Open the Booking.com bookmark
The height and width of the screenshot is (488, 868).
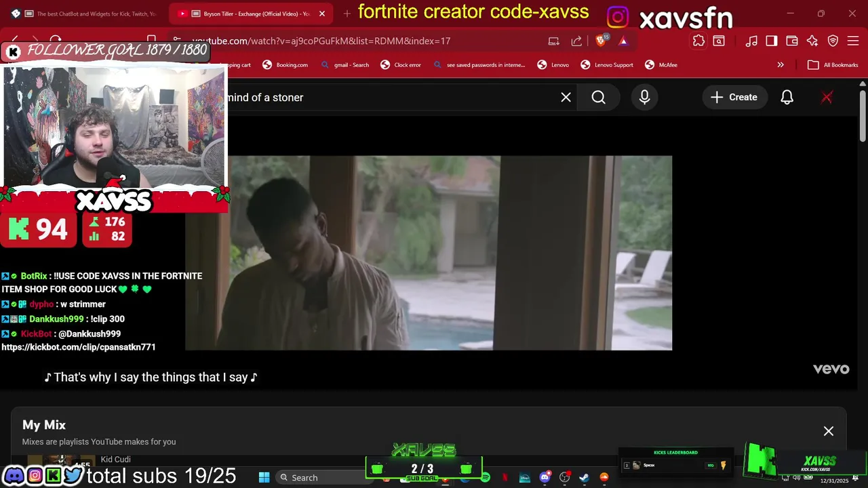[x=285, y=65]
